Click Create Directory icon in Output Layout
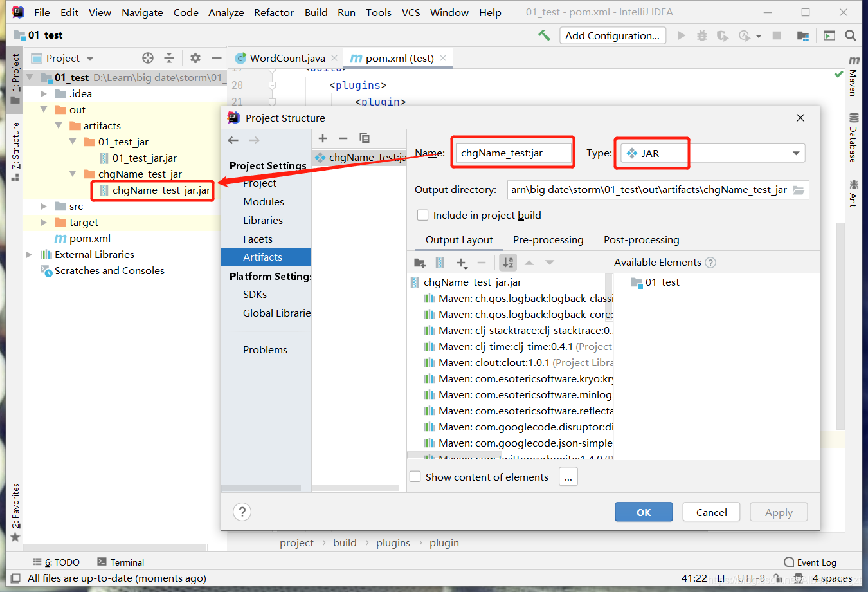 pos(420,263)
